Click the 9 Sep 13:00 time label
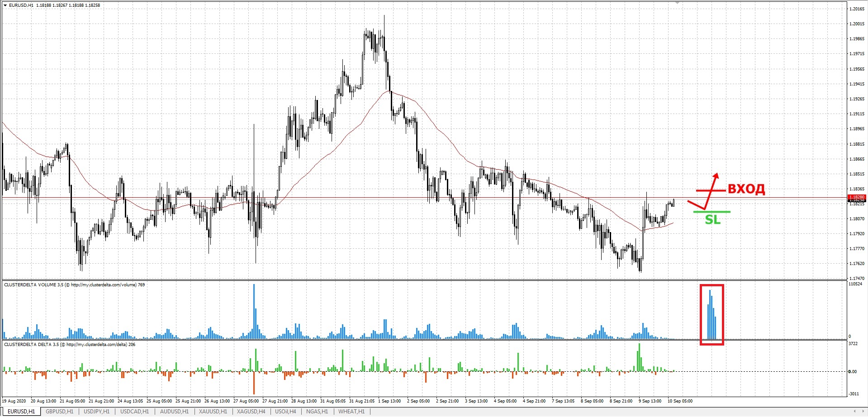The height and width of the screenshot is (417, 868). [x=650, y=401]
